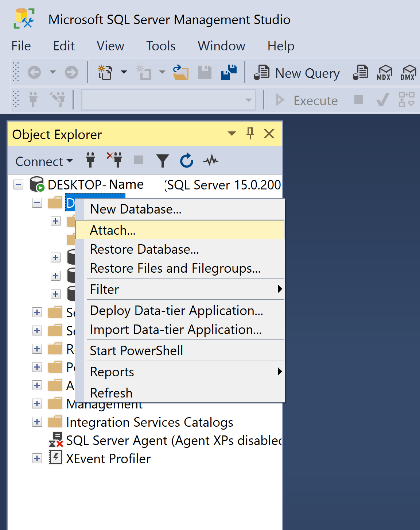Click the Cancel Executing Query stop icon
Viewport: 420px width, 530px height.
click(359, 100)
